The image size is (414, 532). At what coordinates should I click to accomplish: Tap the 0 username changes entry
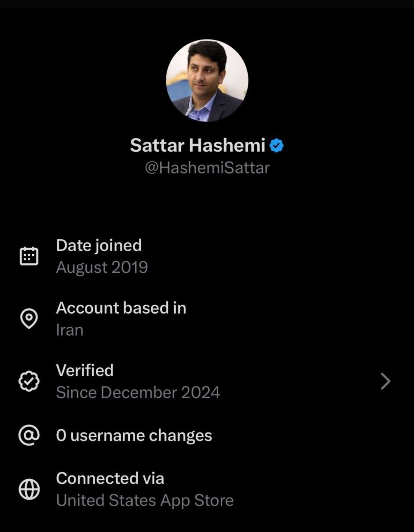134,435
